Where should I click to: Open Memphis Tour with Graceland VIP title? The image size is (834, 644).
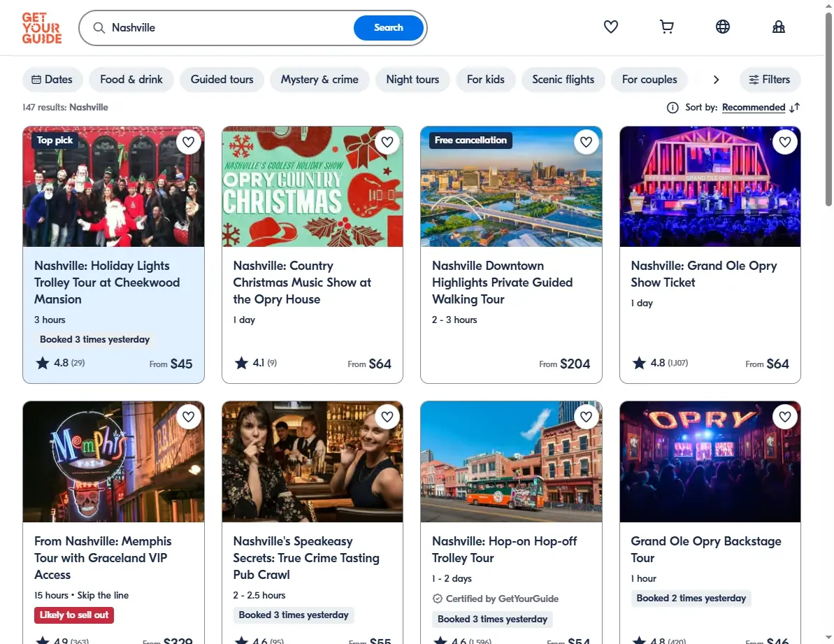click(x=103, y=558)
